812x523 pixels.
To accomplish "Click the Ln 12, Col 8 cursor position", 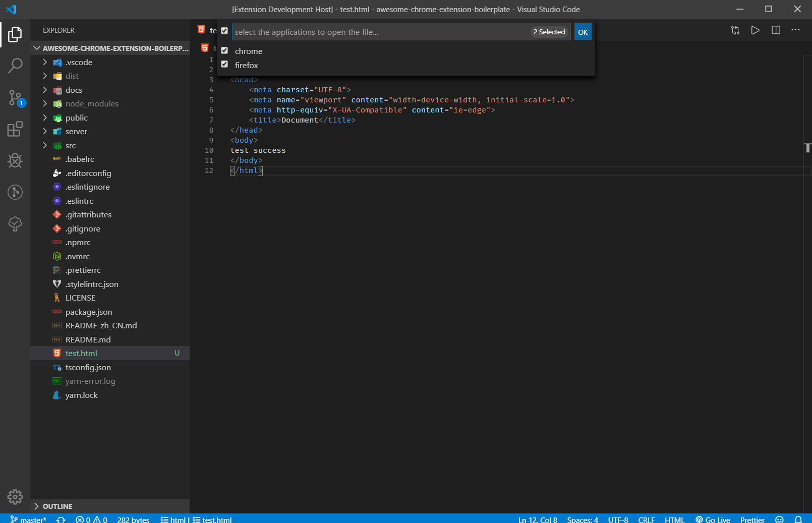I will (x=538, y=519).
